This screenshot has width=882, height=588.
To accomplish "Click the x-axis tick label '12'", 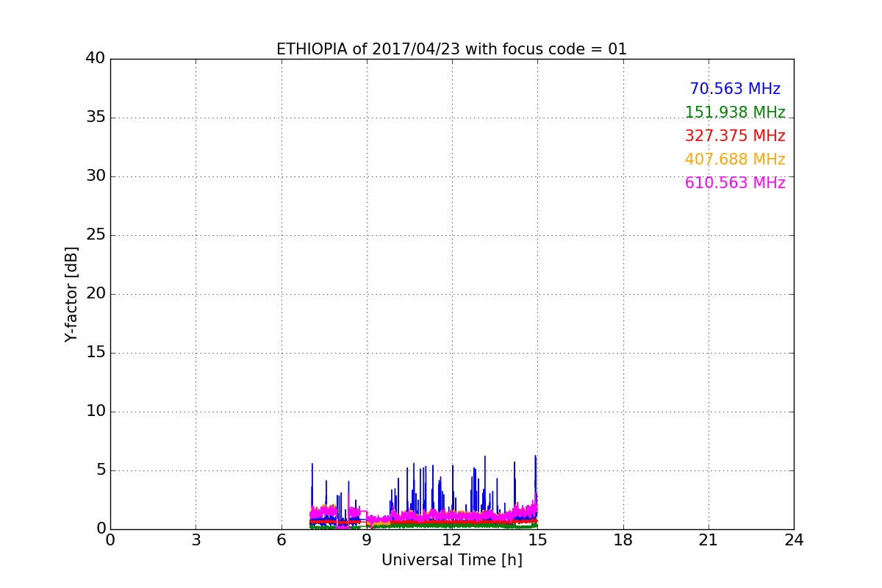I will 452,540.
